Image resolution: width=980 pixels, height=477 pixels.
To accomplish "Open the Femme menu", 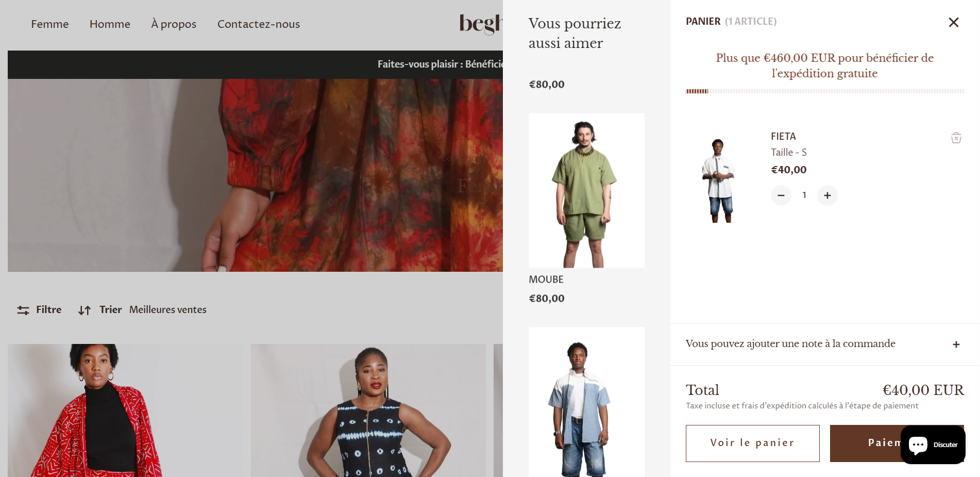I will click(50, 24).
